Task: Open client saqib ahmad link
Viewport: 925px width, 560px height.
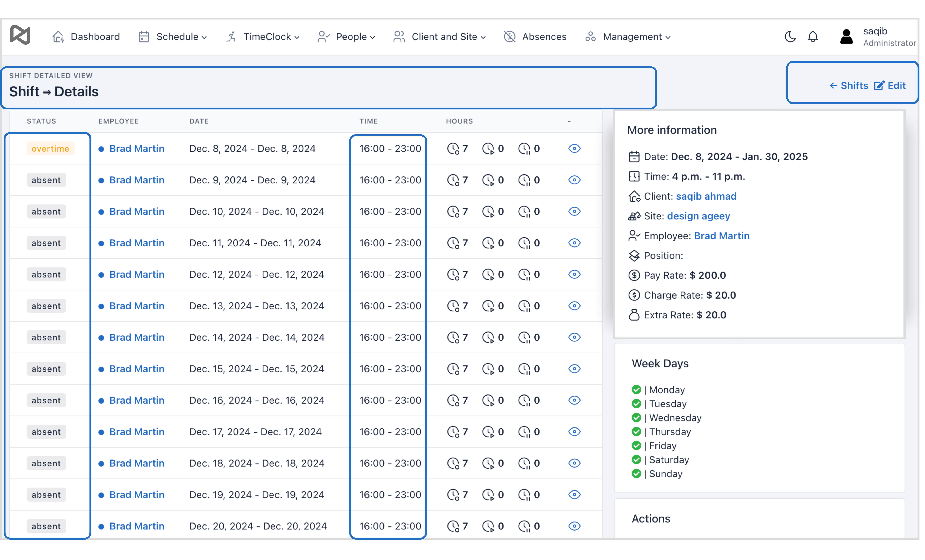Action: click(706, 196)
